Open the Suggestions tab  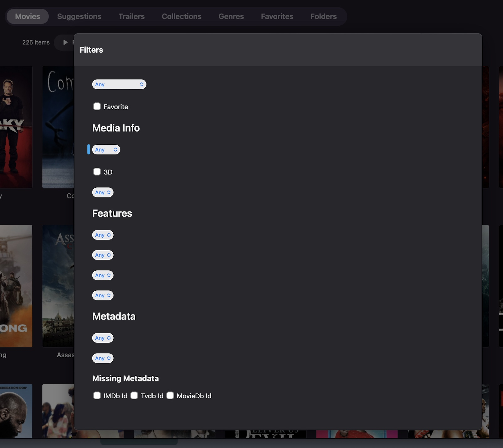(x=79, y=16)
